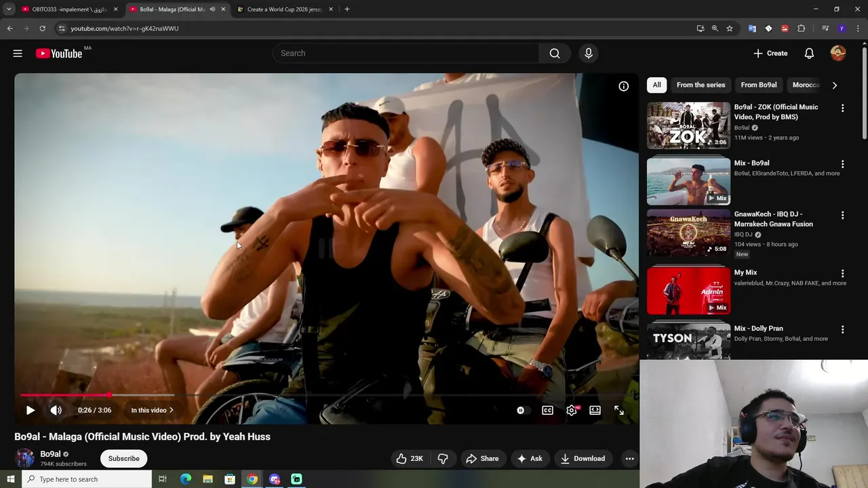Open options for Bo9al - ZOK video
Viewport: 868px width, 488px height.
tap(843, 108)
